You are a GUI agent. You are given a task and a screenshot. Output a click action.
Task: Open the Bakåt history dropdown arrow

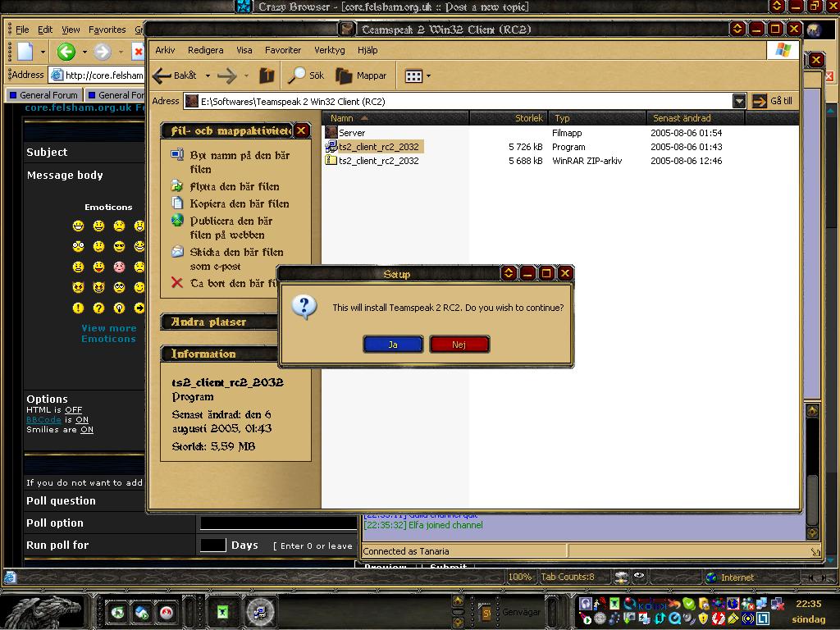click(x=208, y=76)
